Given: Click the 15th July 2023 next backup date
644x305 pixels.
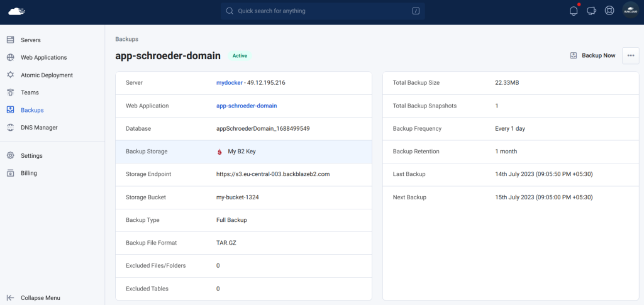Looking at the screenshot, I should click(544, 197).
